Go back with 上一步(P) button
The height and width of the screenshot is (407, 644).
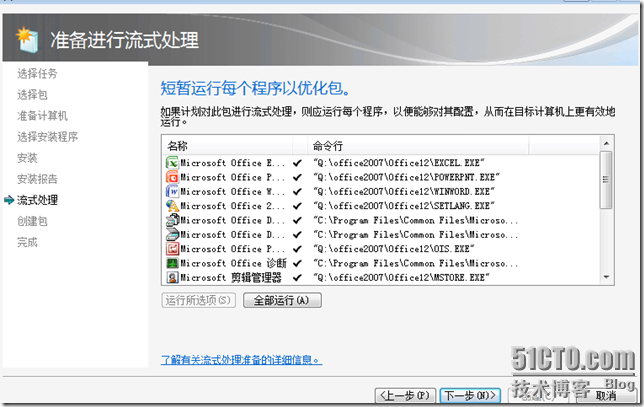pos(405,396)
